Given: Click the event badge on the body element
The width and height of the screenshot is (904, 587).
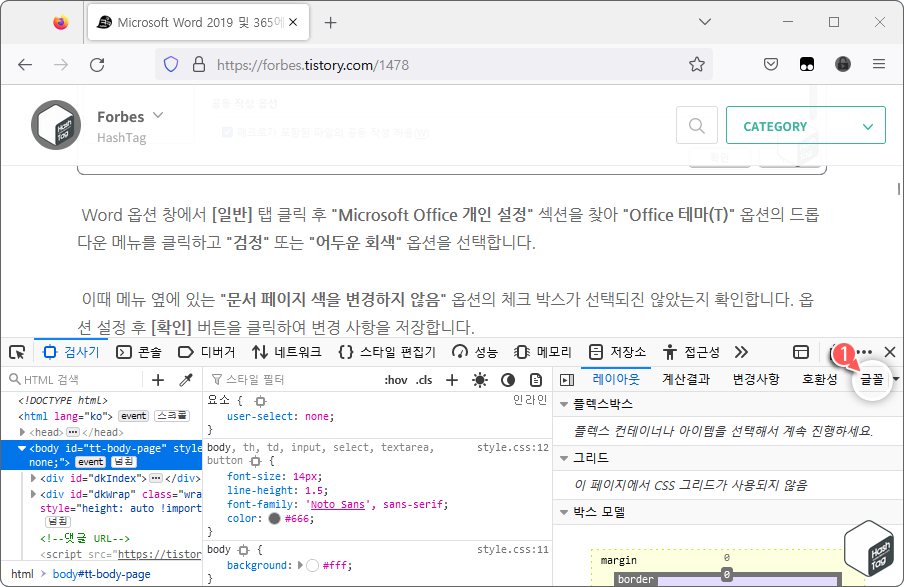Looking at the screenshot, I should point(91,462).
